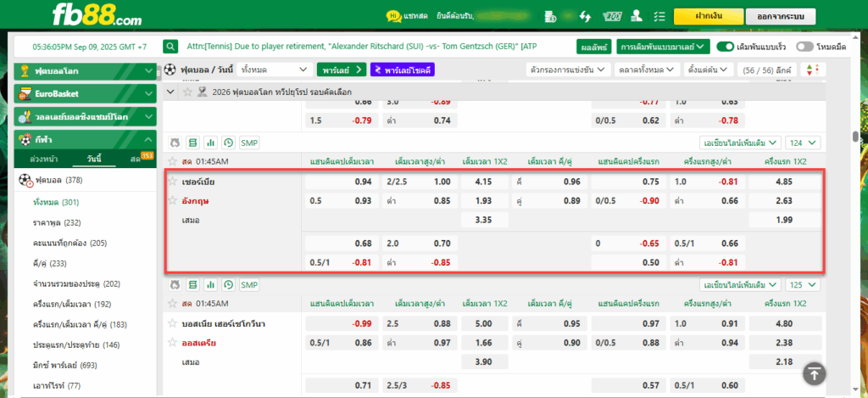The height and width of the screenshot is (398, 868).
Task: Expand the EuroBasket sidebar section
Action: pyautogui.click(x=86, y=93)
